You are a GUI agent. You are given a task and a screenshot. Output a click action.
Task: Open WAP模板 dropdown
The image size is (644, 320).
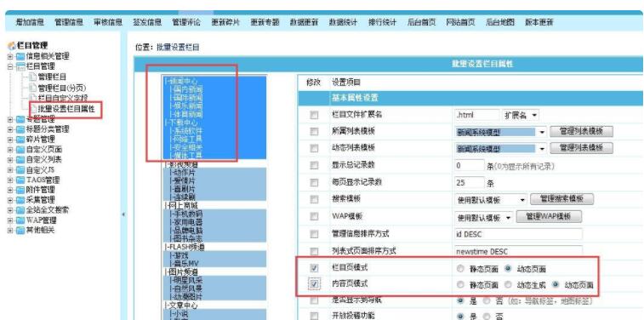pos(483,217)
